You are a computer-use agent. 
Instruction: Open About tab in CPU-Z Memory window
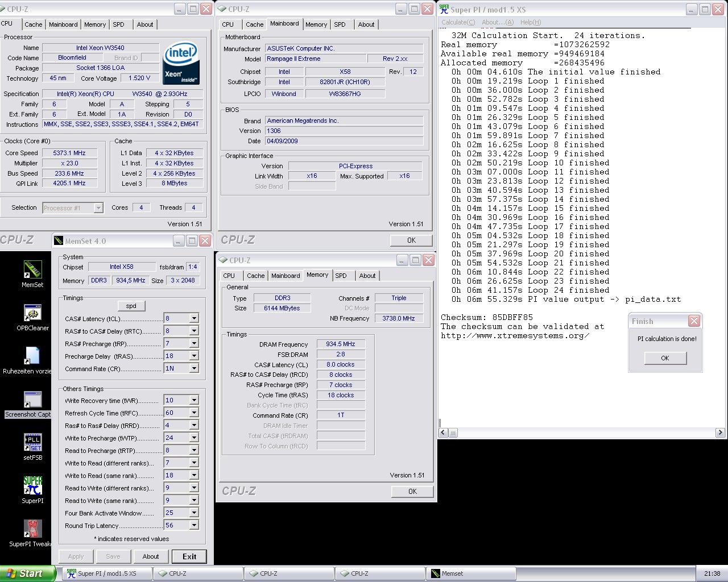pos(367,276)
